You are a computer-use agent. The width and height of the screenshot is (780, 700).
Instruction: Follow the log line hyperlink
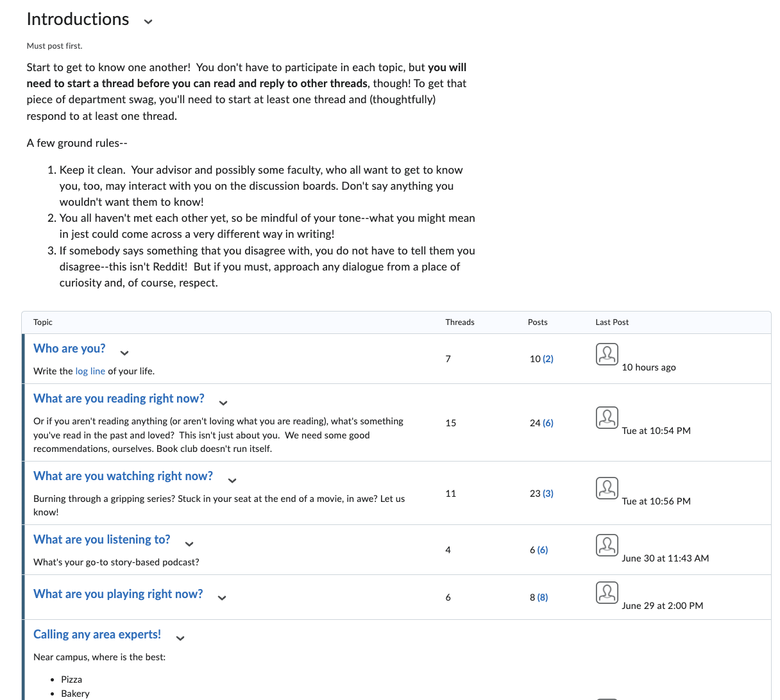[x=90, y=371]
